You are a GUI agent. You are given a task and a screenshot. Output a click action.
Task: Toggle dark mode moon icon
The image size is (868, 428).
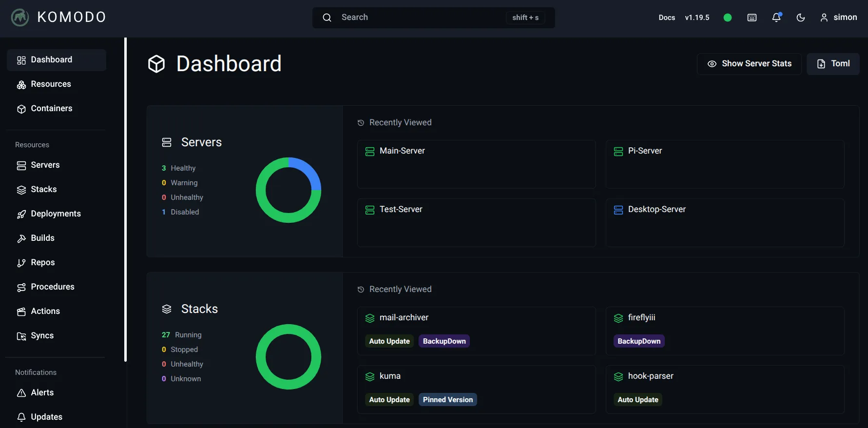(x=801, y=18)
